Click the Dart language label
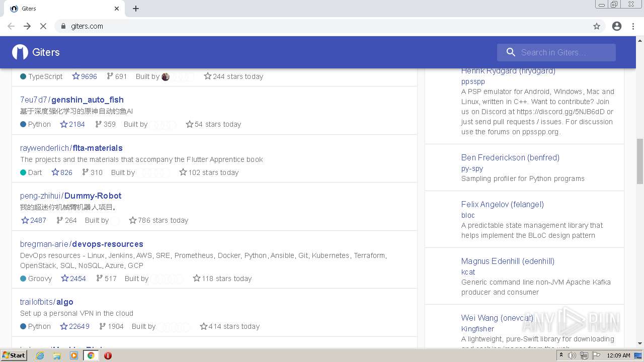This screenshot has width=644, height=362. 35,172
